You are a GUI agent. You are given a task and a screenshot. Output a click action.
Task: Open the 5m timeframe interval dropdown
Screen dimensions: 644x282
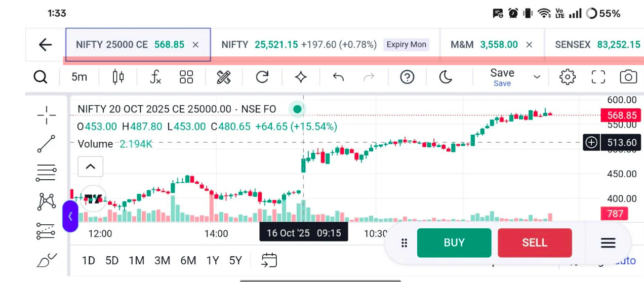tap(79, 77)
